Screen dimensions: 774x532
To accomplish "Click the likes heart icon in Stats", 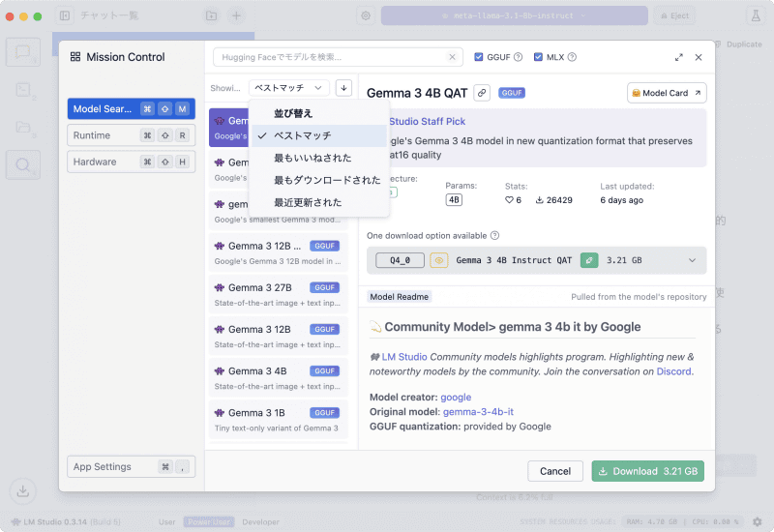I will pyautogui.click(x=509, y=200).
